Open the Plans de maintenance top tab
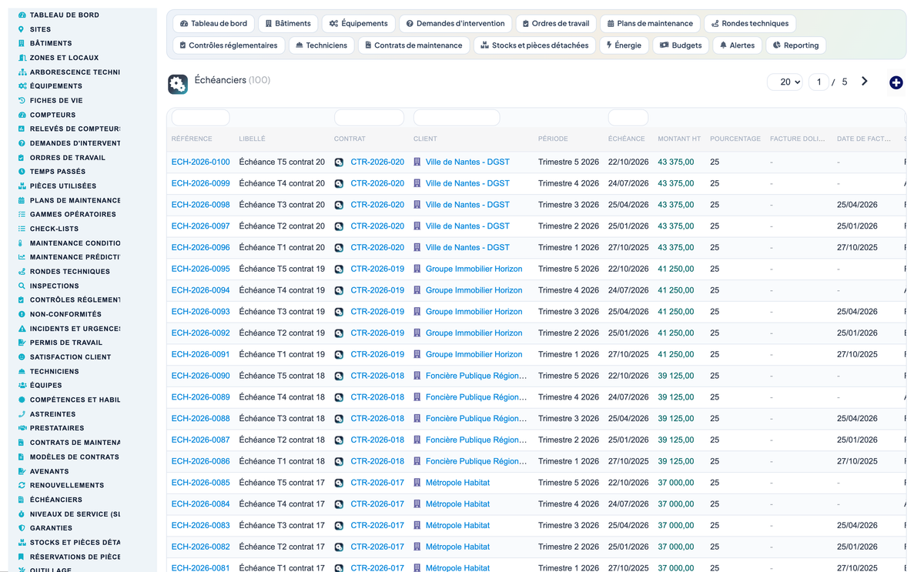 click(x=650, y=24)
